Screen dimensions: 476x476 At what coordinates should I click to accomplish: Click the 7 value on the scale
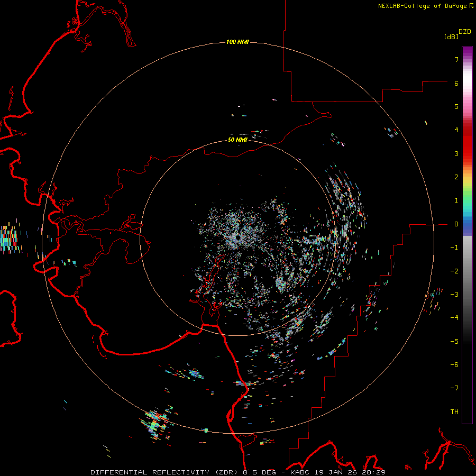coord(456,59)
